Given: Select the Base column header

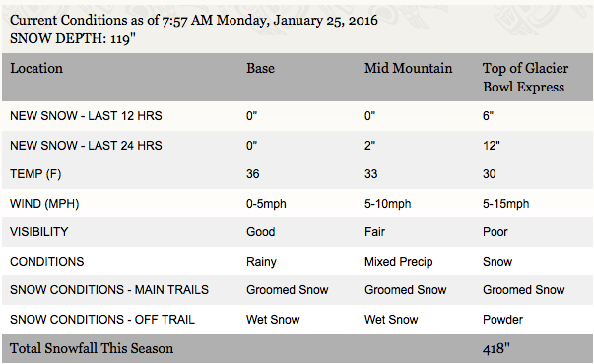Looking at the screenshot, I should [260, 69].
